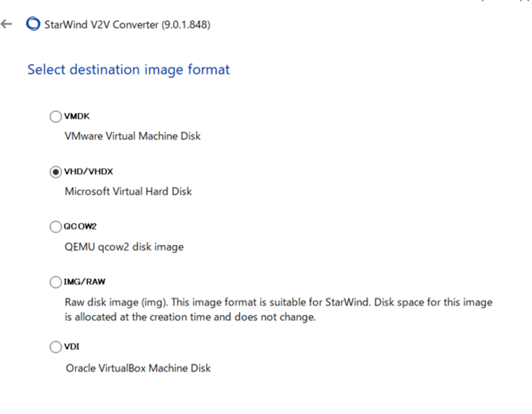
Task: Click the Select destination image format heading
Action: click(x=128, y=69)
